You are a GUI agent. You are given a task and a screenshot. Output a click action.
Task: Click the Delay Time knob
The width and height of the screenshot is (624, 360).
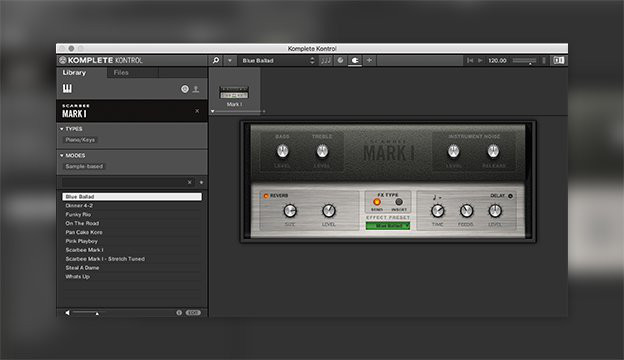tap(437, 211)
